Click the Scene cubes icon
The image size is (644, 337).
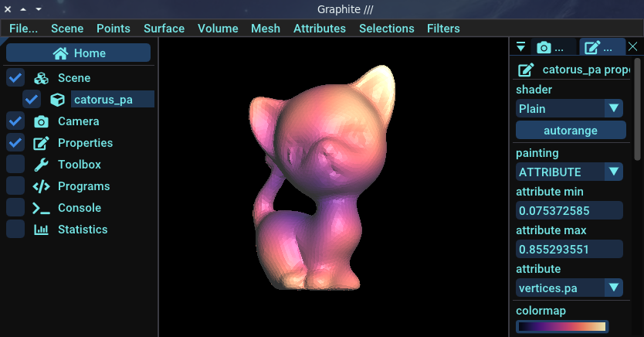[42, 78]
